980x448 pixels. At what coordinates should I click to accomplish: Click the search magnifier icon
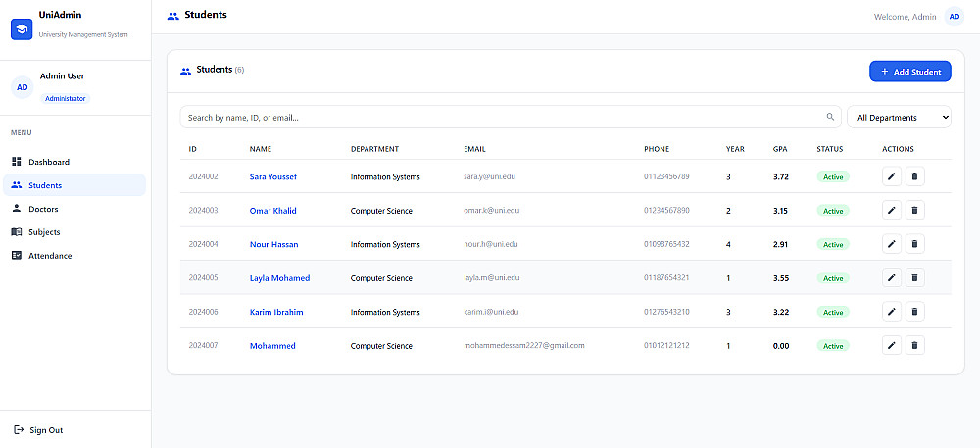(830, 117)
